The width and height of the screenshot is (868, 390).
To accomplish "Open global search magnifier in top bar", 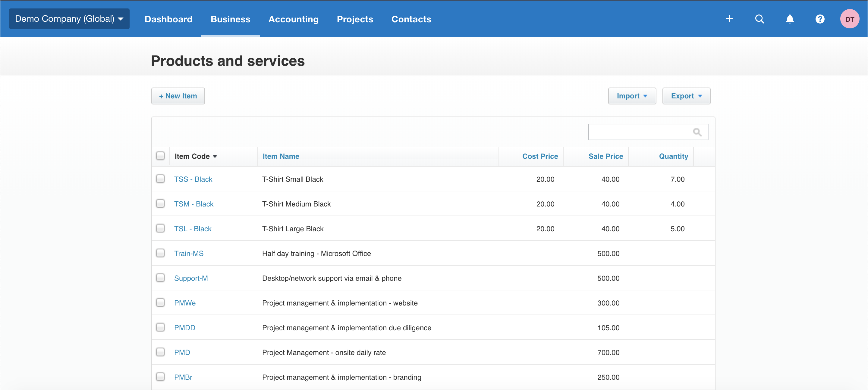I will (759, 19).
